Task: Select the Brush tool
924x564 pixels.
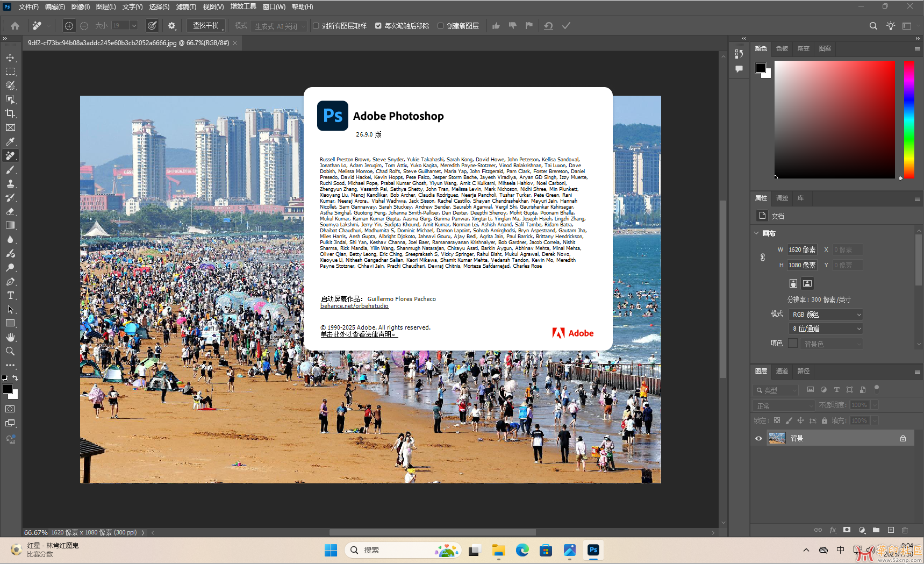Action: click(x=10, y=170)
